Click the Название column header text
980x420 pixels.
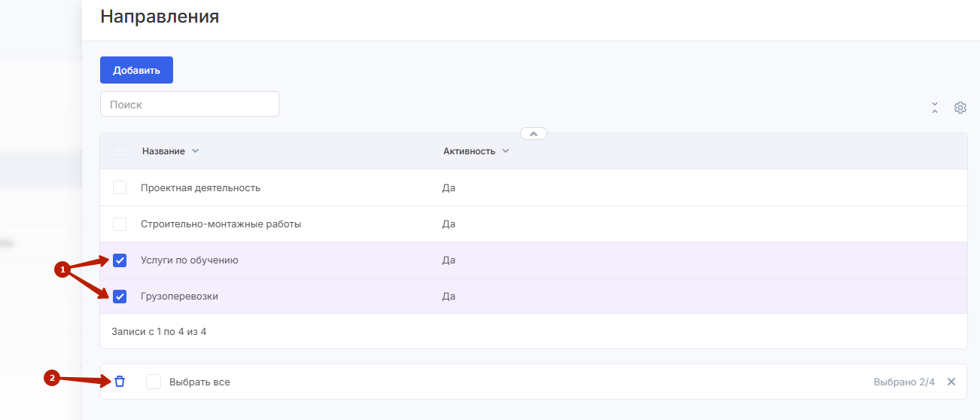pyautogui.click(x=163, y=151)
